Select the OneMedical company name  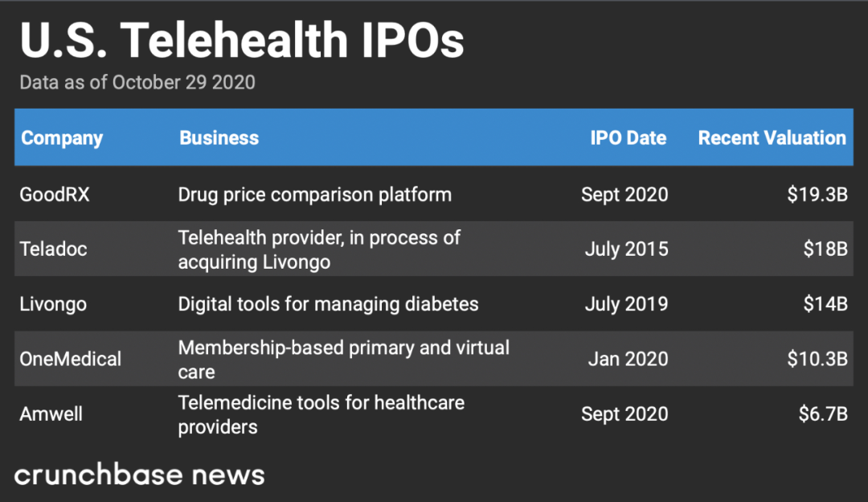pyautogui.click(x=71, y=359)
